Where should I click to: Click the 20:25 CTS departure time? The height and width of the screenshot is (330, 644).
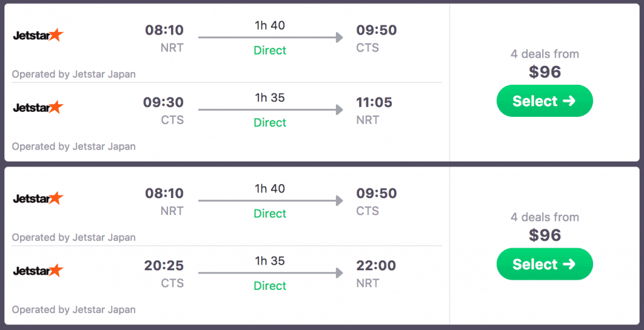coord(164,265)
